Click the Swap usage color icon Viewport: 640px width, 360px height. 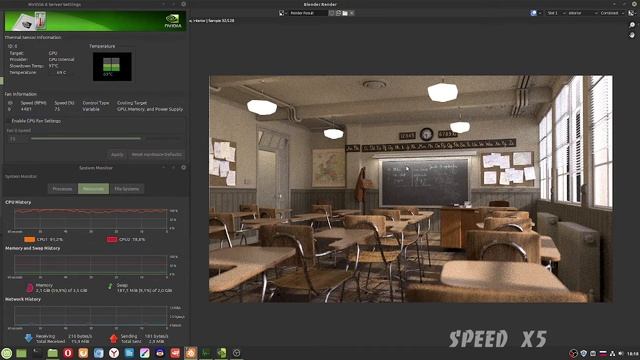click(110, 287)
